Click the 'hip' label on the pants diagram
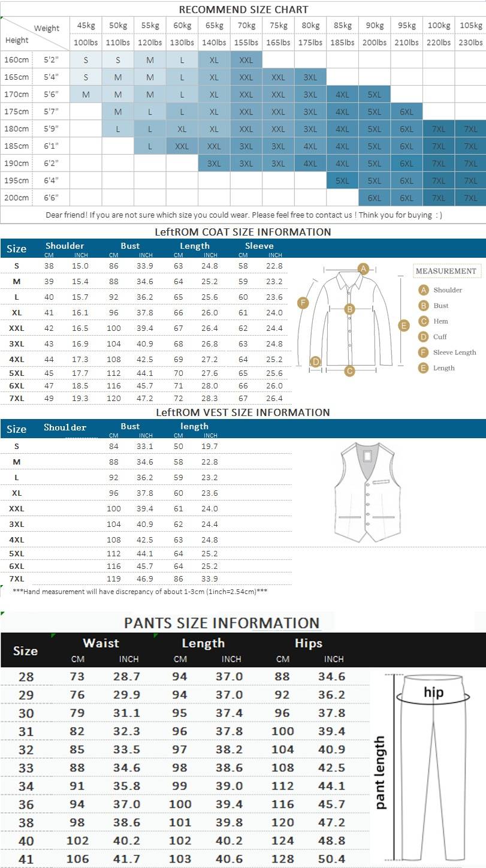 tap(433, 693)
